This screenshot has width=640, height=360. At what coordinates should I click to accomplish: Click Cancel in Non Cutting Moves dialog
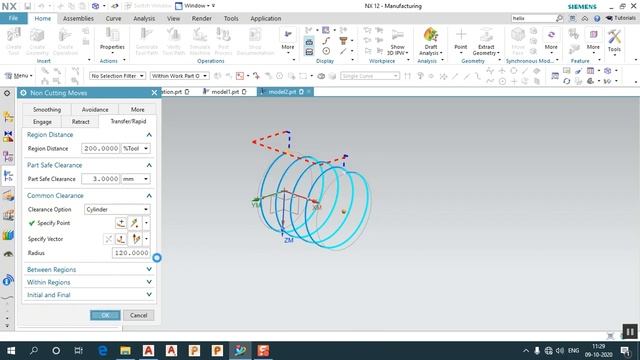(138, 315)
